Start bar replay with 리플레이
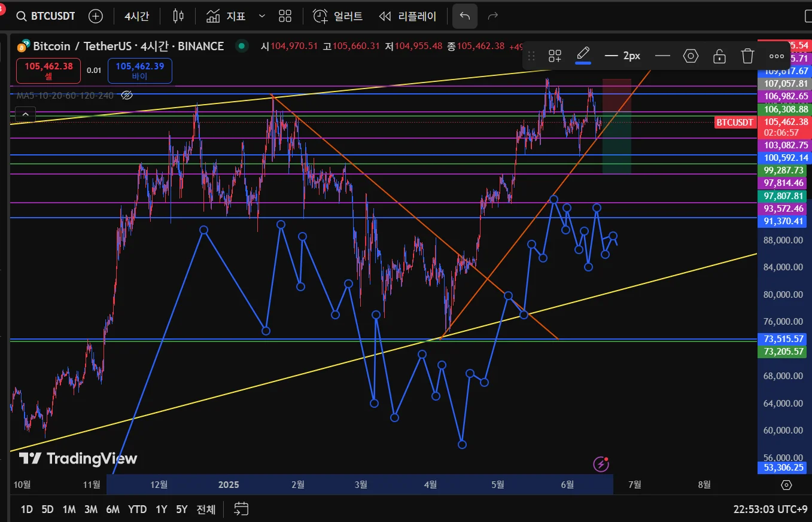This screenshot has width=812, height=522. coord(408,16)
